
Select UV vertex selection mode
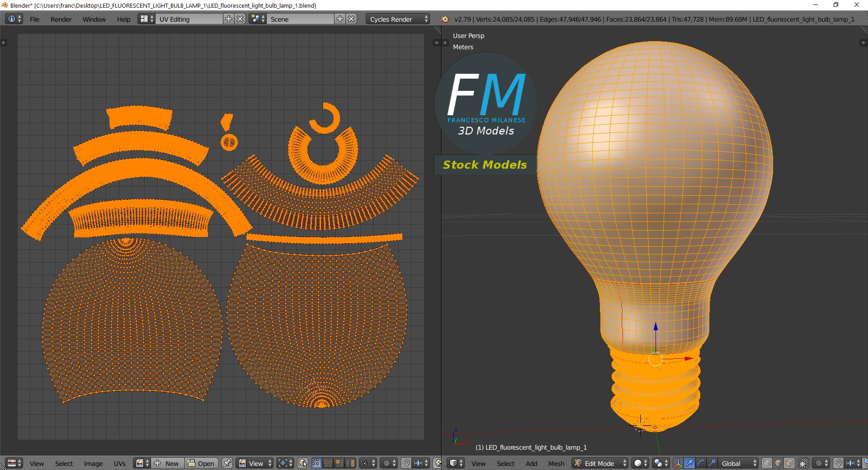click(316, 463)
